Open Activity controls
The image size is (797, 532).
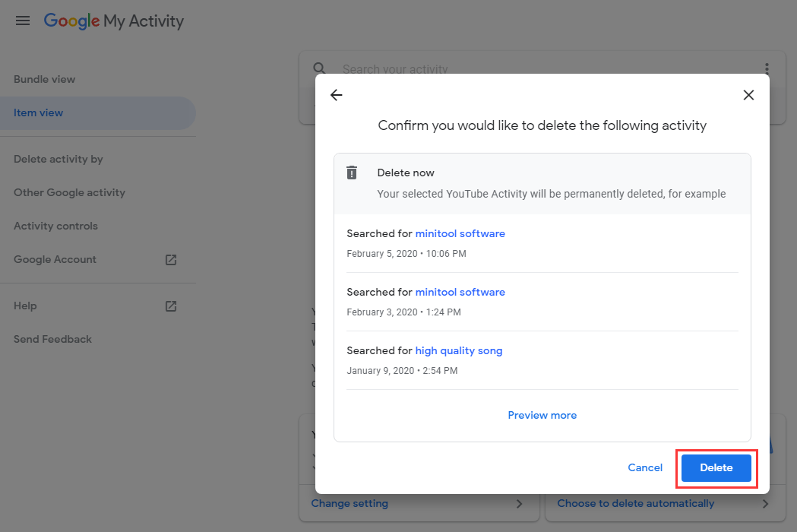[x=55, y=226]
